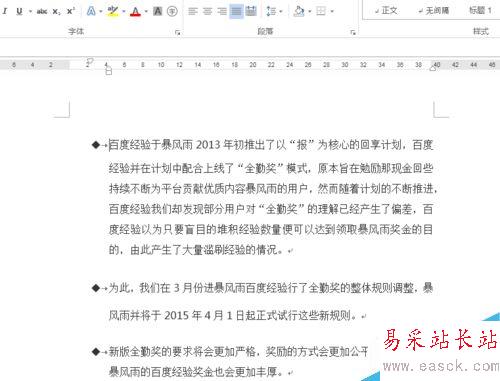The height and width of the screenshot is (381, 500).
Task: Click the line starting 百度经验我们却发现部分用户
Action: 271,209
